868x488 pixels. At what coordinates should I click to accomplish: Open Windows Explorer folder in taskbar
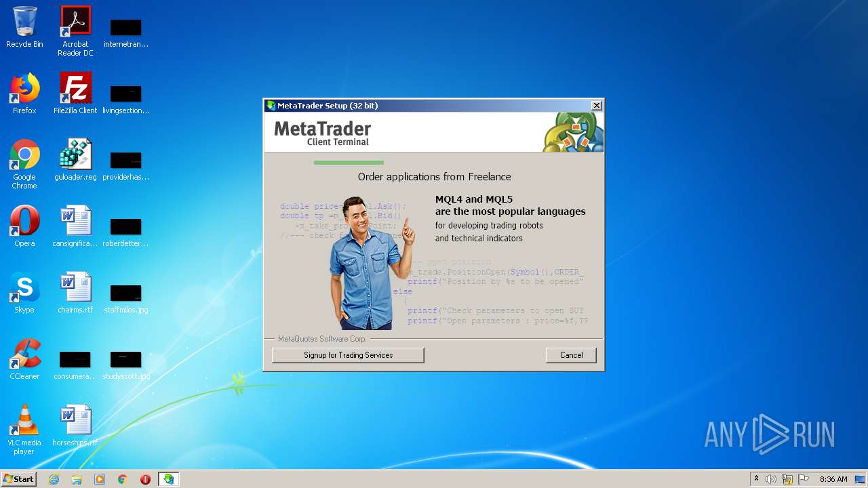tap(77, 479)
